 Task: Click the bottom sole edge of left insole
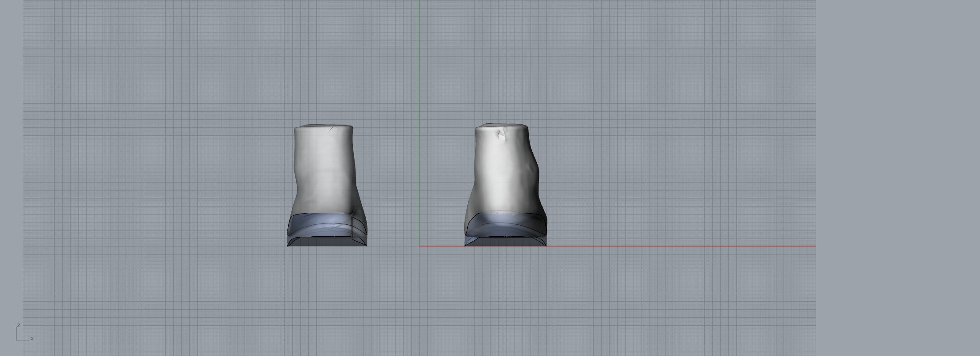click(x=327, y=245)
